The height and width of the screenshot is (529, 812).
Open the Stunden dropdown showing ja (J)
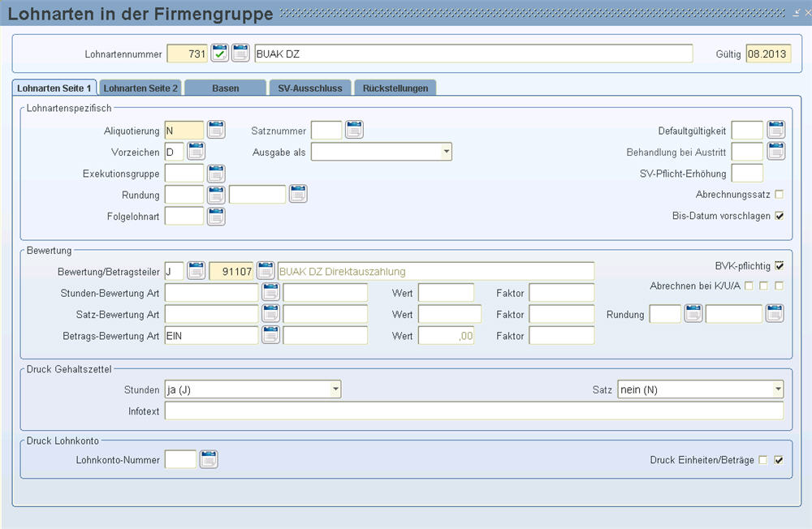pos(335,390)
